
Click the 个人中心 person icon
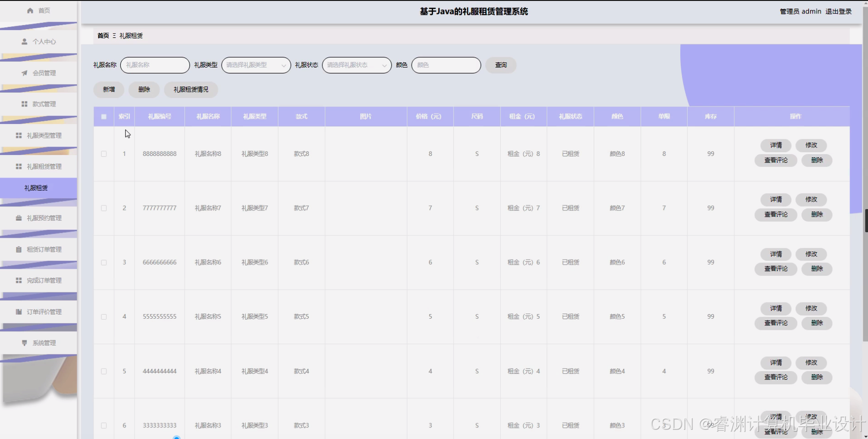(x=25, y=41)
